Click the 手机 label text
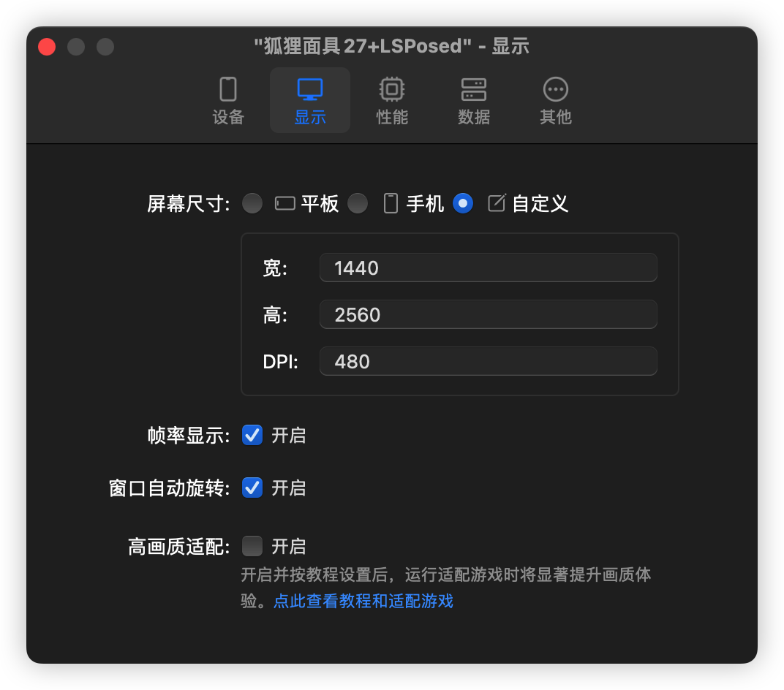784x690 pixels. click(425, 203)
